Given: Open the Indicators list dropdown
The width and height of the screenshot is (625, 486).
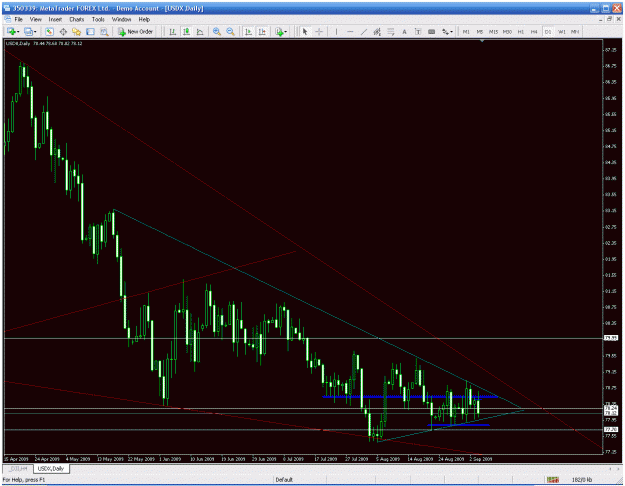Looking at the screenshot, I should [x=281, y=32].
